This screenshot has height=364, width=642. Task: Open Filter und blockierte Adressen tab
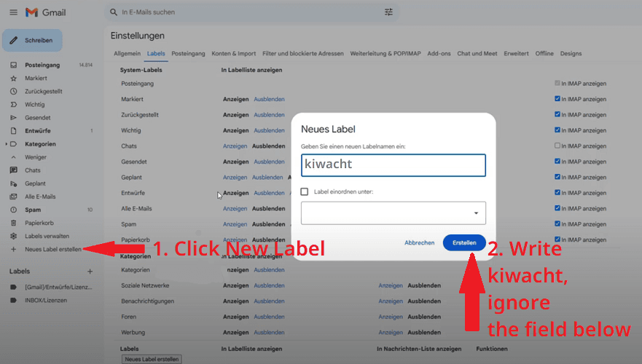point(303,54)
